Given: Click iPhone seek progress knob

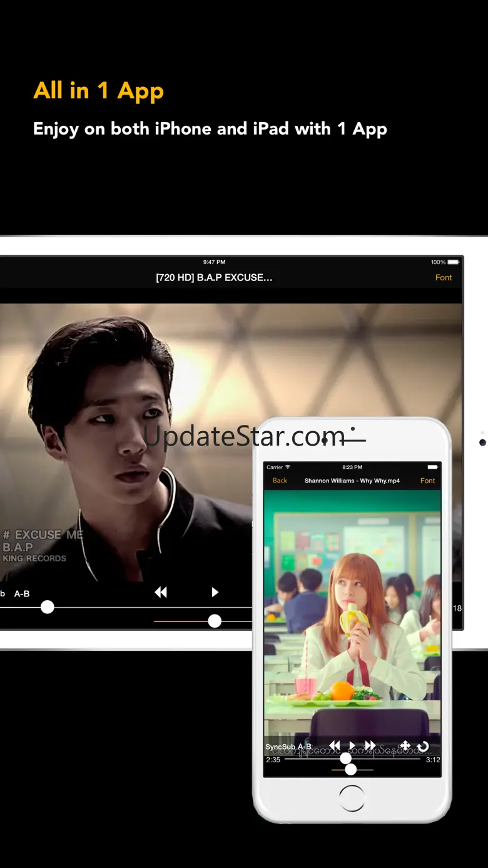Looking at the screenshot, I should (345, 758).
